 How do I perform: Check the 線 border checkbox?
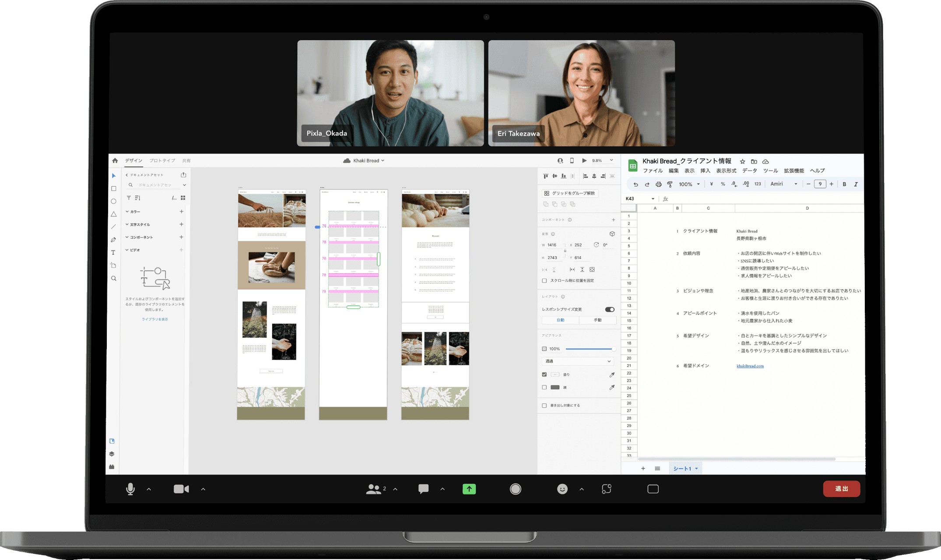tap(544, 387)
